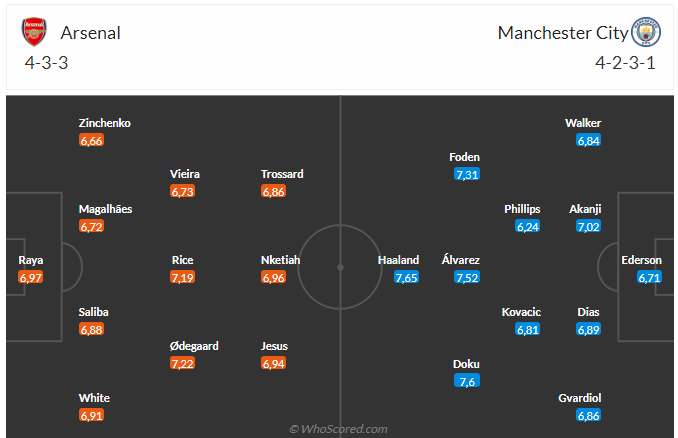Open the Arsenal team name link
The width and height of the screenshot is (678, 438).
coord(90,33)
